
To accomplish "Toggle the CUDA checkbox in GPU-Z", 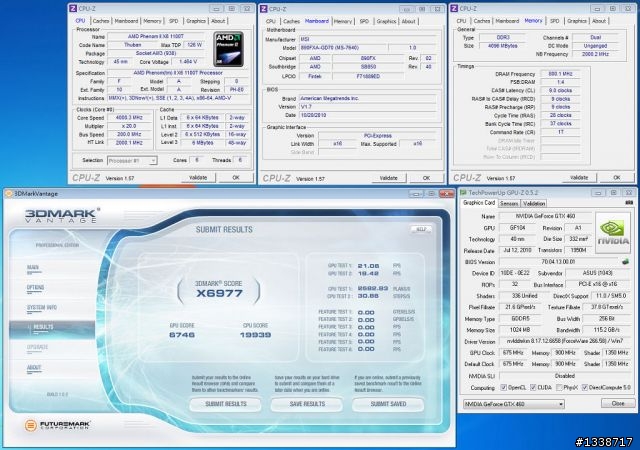I will pyautogui.click(x=533, y=388).
